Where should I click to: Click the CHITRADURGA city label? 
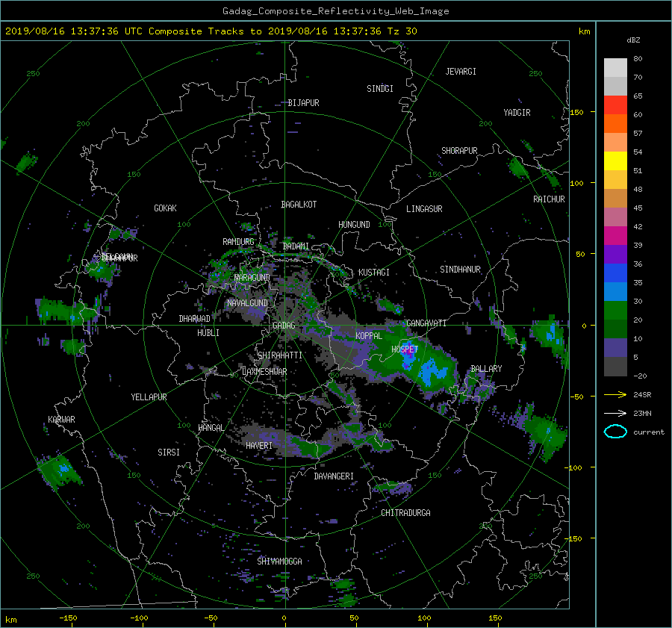pyautogui.click(x=405, y=513)
